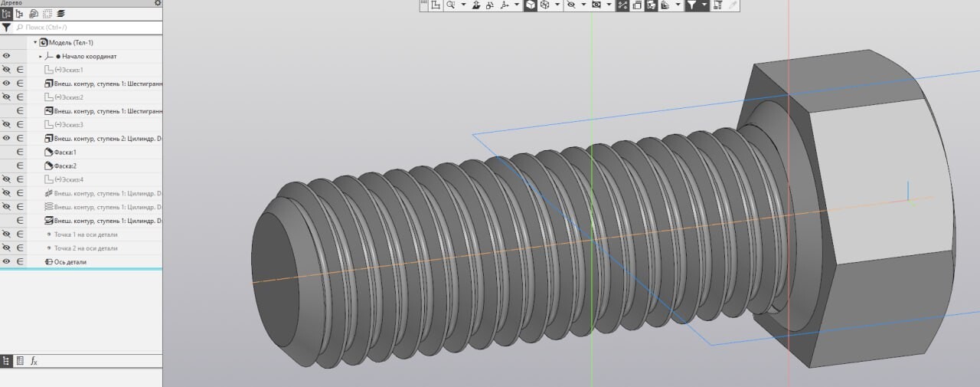Show hidden Точка 2 на оси детали

6,248
